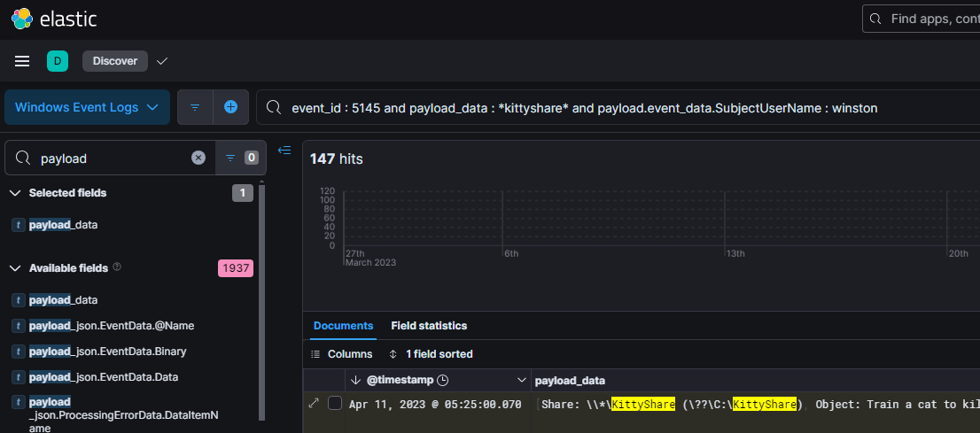Screen dimensions: 980x433
Task: Open the filter options icon
Action: pyautogui.click(x=195, y=107)
